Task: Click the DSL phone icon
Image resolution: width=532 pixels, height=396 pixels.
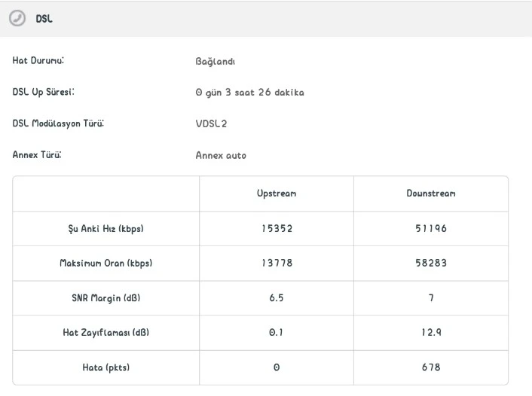Action: (x=17, y=18)
